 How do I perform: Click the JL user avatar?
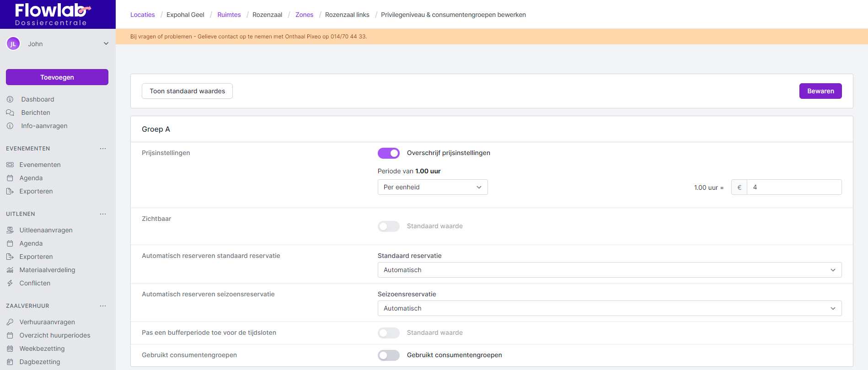coord(13,44)
